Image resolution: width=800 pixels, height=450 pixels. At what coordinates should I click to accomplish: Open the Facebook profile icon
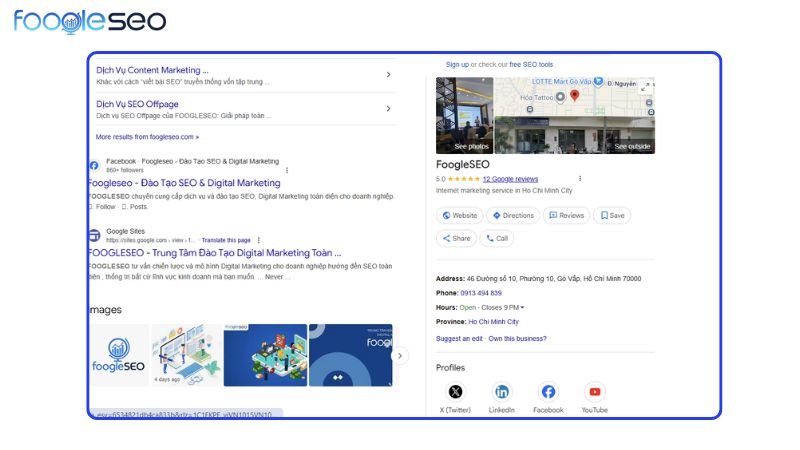pyautogui.click(x=548, y=392)
